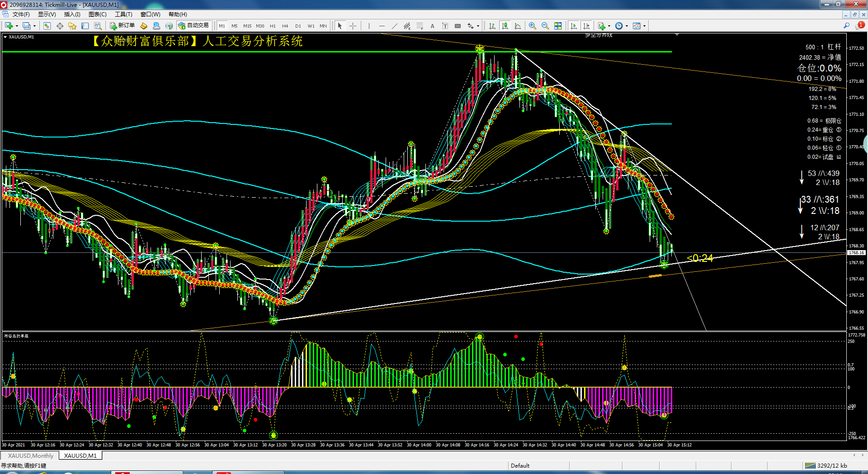Open the 图表(C) menu

click(x=98, y=14)
